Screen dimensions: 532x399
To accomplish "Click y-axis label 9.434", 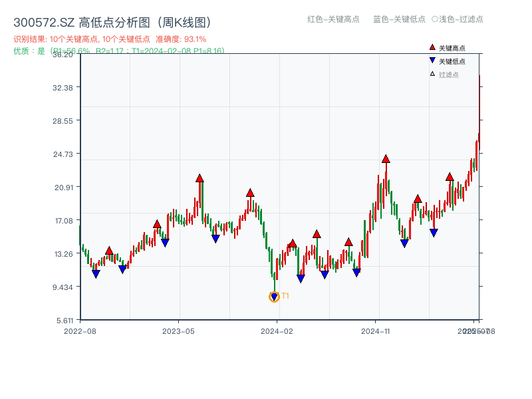I will click(x=63, y=287).
